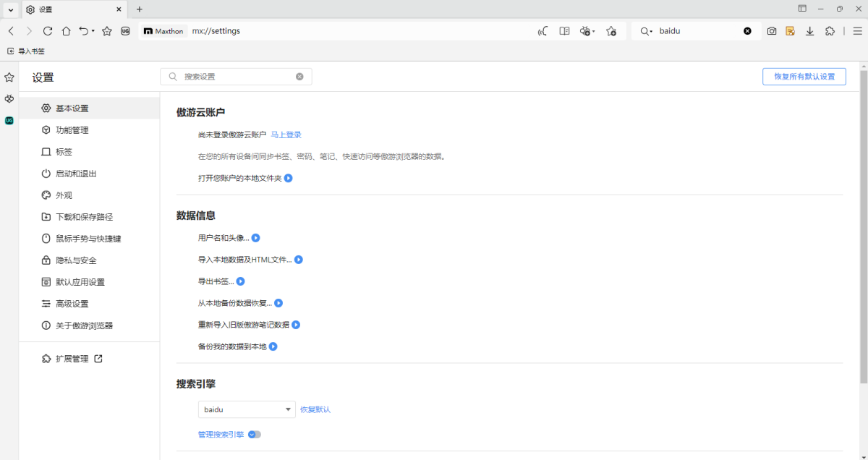Viewport: 868px width, 460px height.
Task: Add current page to favorites
Action: tap(106, 31)
